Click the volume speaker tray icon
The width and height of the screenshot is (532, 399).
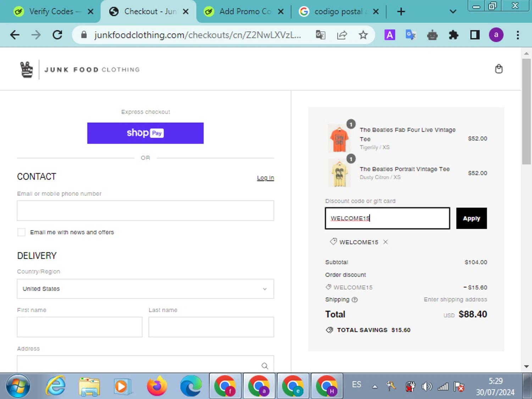[427, 386]
